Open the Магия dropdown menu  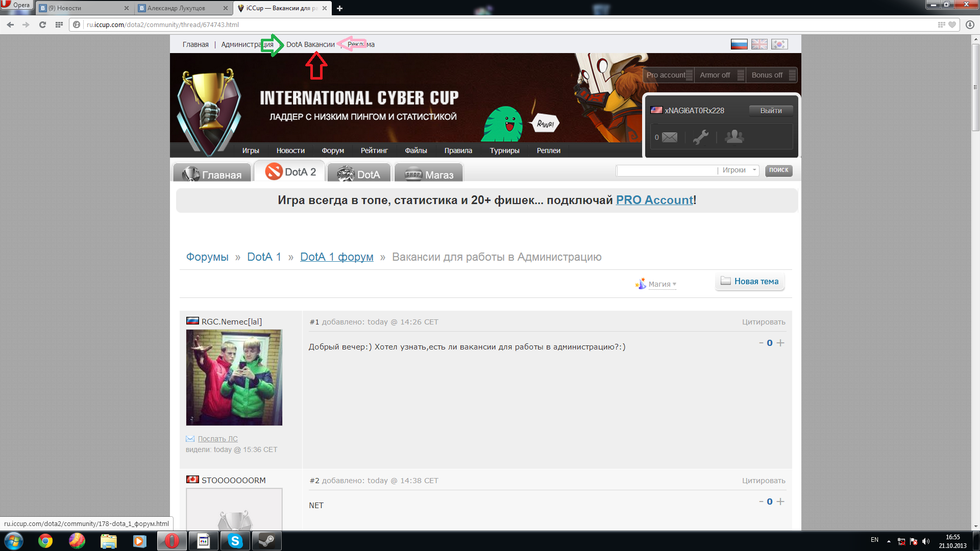pyautogui.click(x=659, y=284)
